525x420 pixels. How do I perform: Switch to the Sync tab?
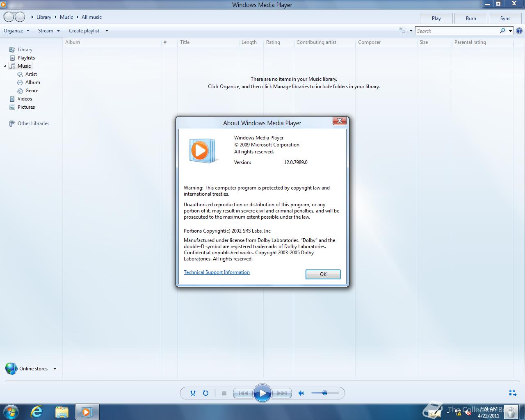pyautogui.click(x=505, y=18)
